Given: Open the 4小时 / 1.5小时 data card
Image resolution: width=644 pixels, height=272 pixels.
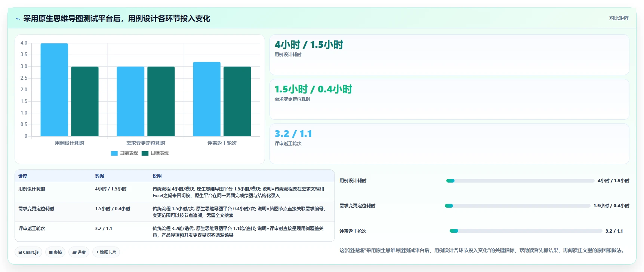Looking at the screenshot, I should 449,55.
